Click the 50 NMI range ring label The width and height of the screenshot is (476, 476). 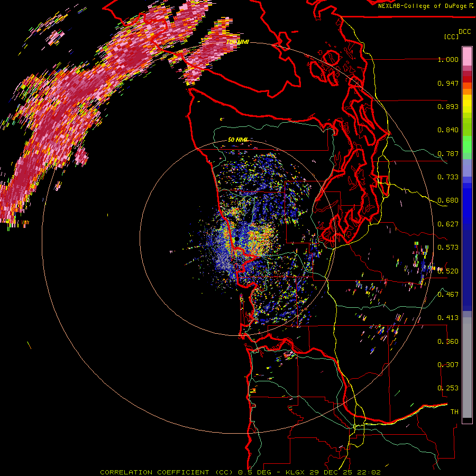[x=237, y=140]
